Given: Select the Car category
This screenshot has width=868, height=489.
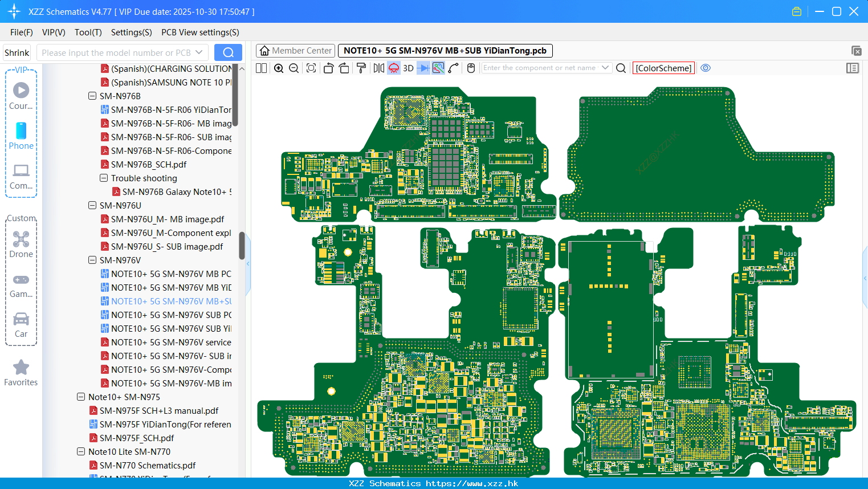Looking at the screenshot, I should [21, 324].
